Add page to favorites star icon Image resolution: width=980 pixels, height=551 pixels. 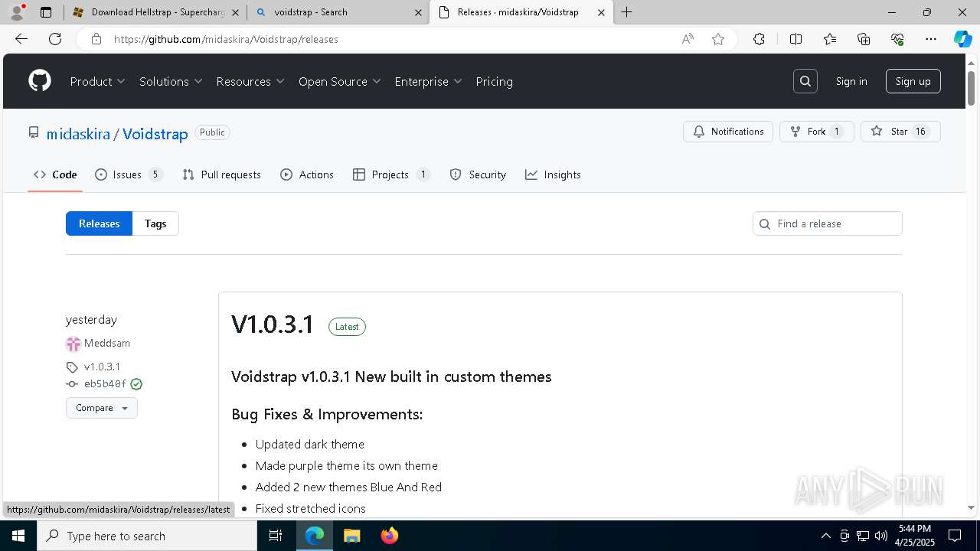[x=718, y=39]
